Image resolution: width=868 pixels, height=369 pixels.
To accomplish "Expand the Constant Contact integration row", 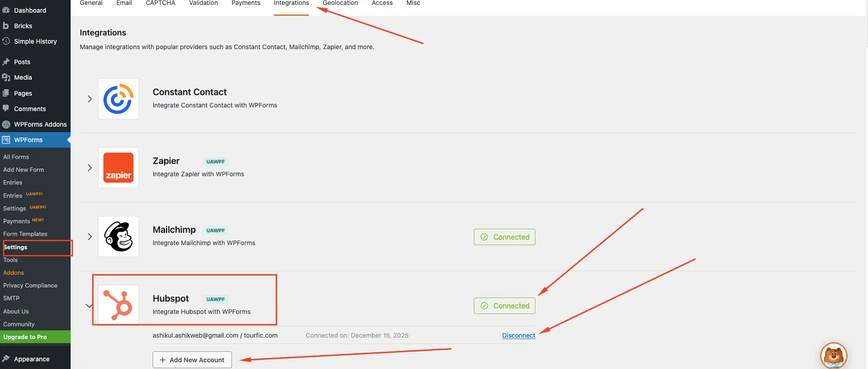I will coord(90,99).
